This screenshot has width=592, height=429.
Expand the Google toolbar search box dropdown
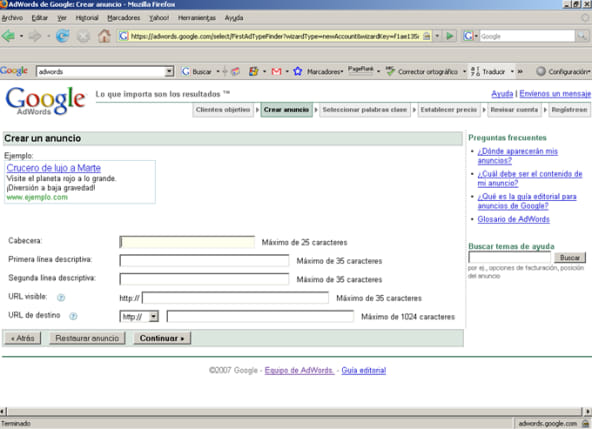169,71
